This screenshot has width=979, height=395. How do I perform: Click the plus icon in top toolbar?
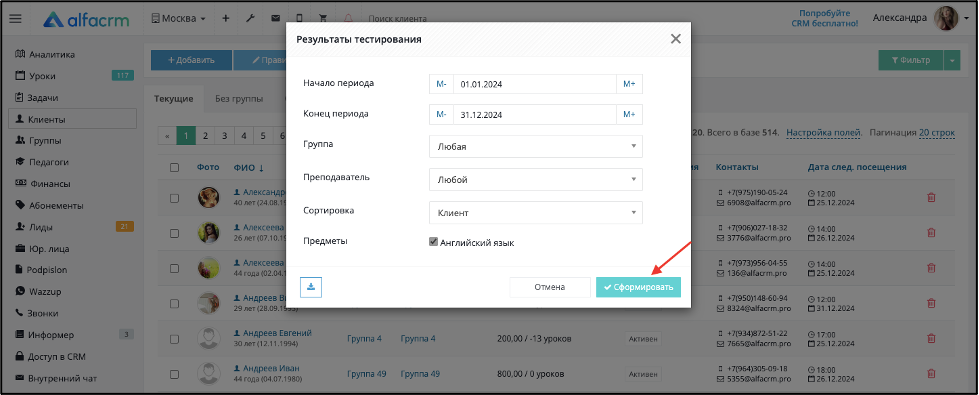pos(226,19)
